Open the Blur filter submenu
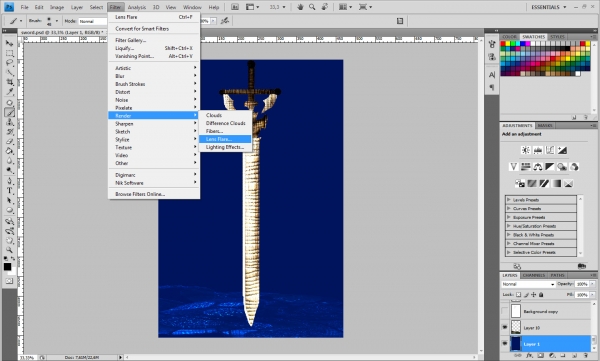600x361 pixels. (154, 76)
